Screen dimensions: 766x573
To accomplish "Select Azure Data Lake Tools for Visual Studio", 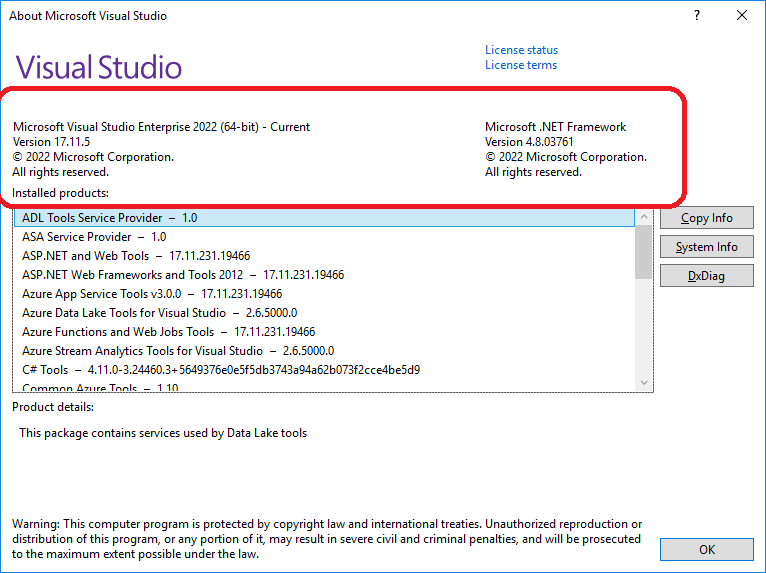I will point(324,313).
